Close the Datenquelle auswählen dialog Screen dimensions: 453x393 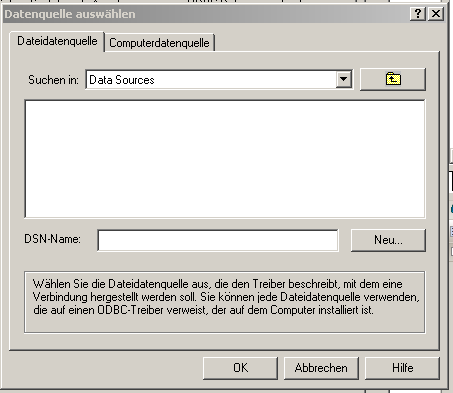coord(436,14)
